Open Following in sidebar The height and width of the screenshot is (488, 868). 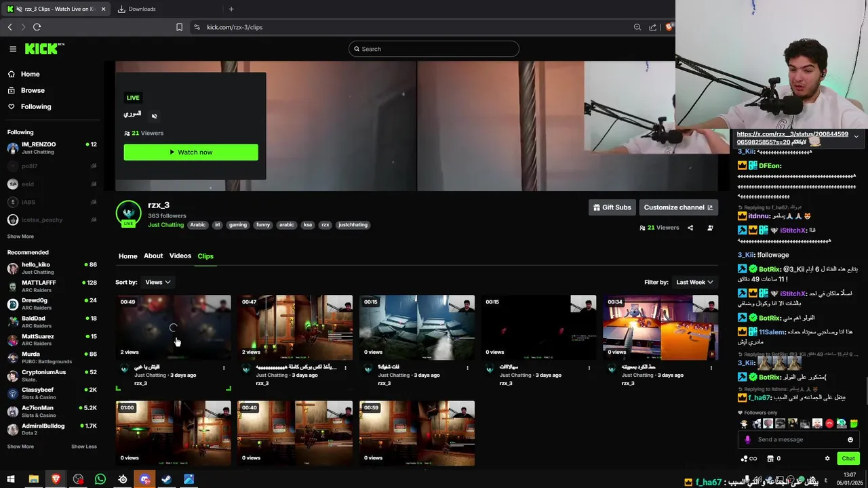35,106
